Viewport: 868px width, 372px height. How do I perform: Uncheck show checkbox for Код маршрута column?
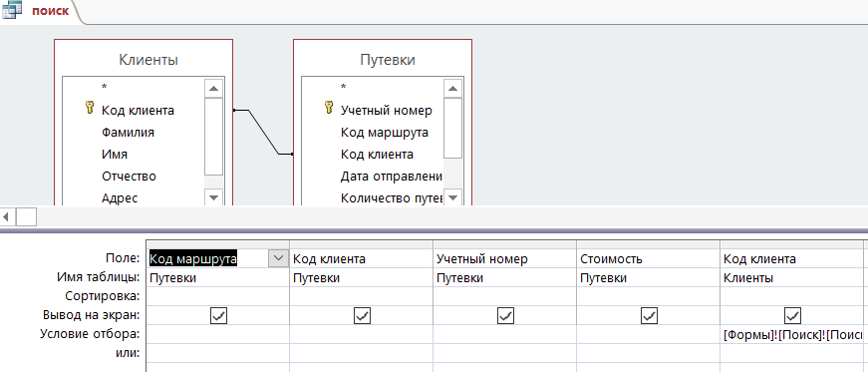pos(218,316)
